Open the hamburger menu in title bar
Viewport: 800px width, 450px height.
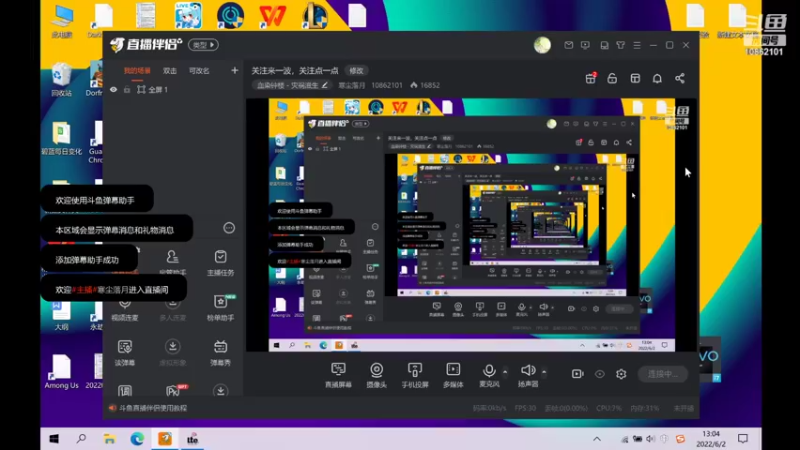[637, 45]
